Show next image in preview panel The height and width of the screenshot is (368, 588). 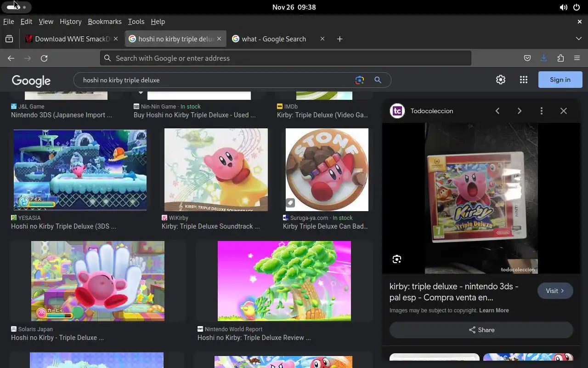tap(520, 111)
